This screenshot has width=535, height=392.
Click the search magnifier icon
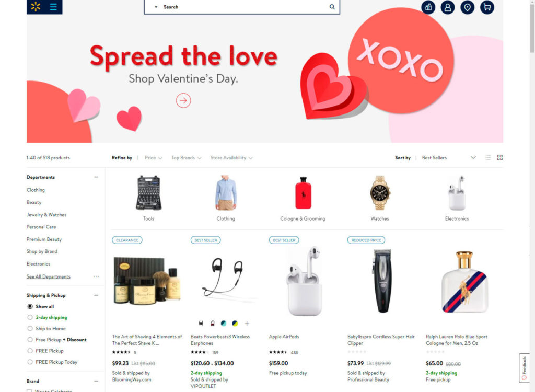click(x=332, y=7)
